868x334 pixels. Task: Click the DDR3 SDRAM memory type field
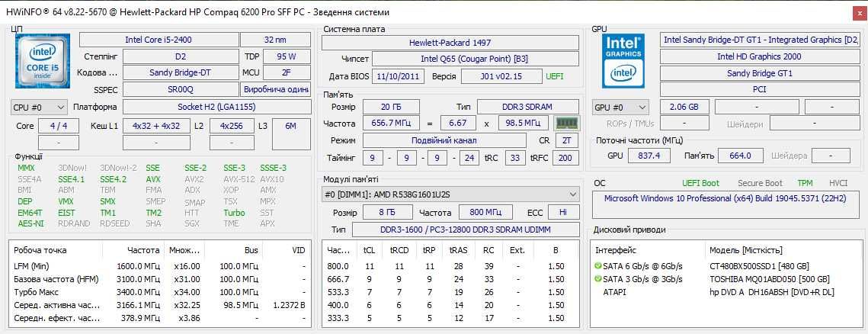click(x=528, y=107)
